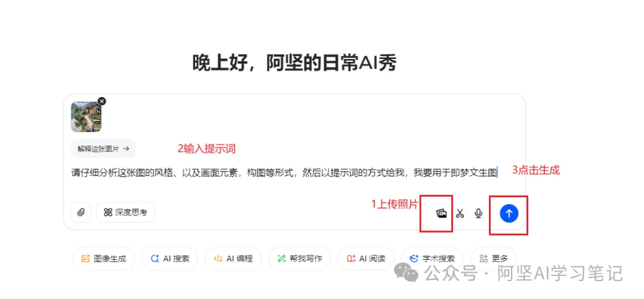
Task: Launch the AI 编程 coding shortcut
Action: [233, 259]
